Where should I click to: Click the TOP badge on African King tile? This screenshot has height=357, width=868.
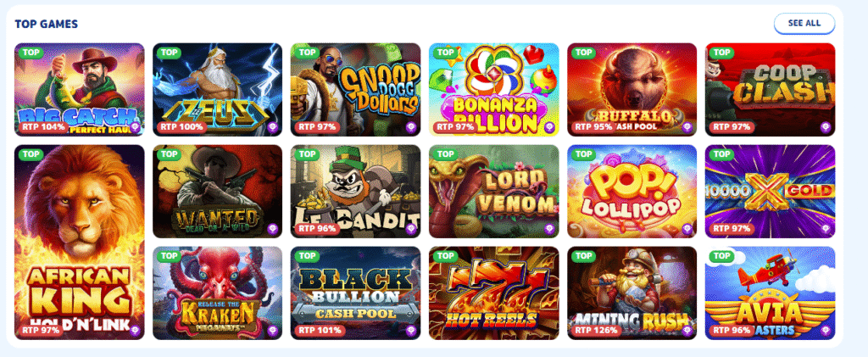point(31,153)
